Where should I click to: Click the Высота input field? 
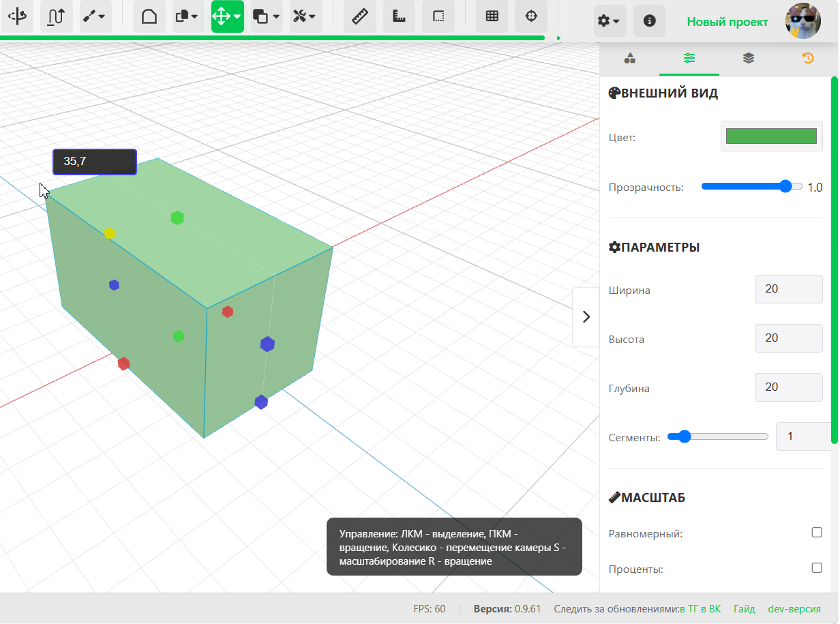[x=789, y=338]
